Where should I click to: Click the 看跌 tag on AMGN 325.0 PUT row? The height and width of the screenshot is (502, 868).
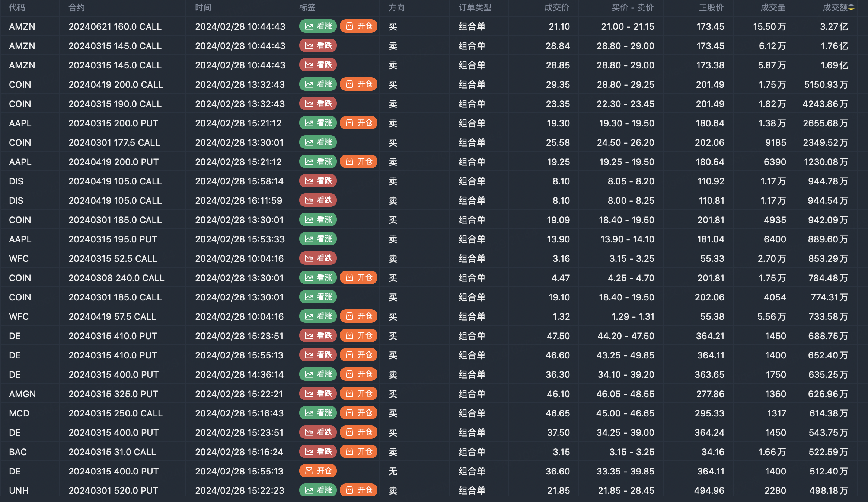pyautogui.click(x=318, y=394)
